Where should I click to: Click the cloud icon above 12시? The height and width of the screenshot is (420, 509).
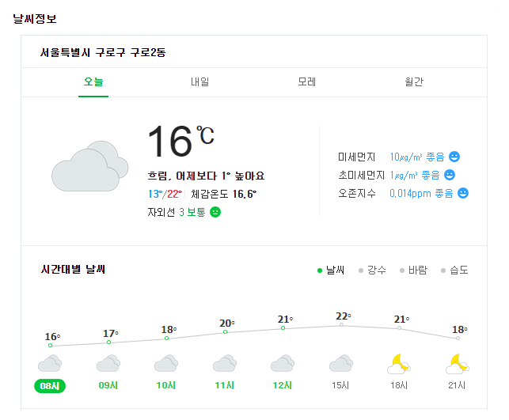point(283,363)
